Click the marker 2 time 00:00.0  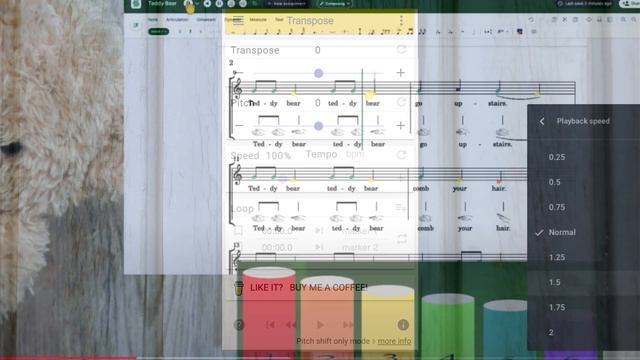(x=277, y=247)
